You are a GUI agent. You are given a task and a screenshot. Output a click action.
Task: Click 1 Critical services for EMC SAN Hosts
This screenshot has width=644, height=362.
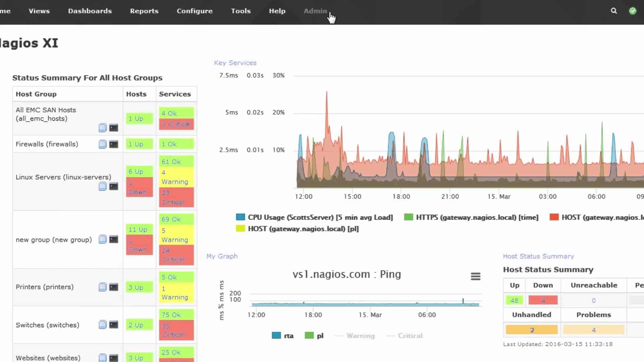[x=176, y=124]
